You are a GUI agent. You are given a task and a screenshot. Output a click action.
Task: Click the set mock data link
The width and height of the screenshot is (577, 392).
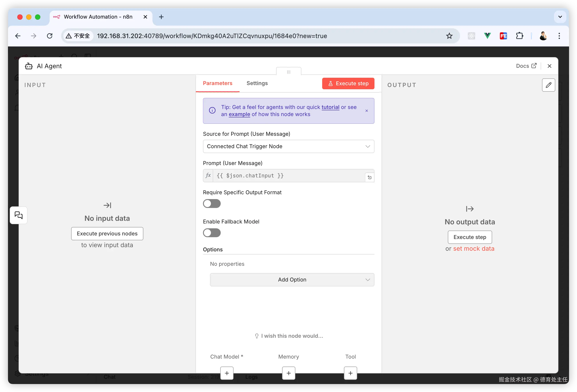tap(474, 248)
